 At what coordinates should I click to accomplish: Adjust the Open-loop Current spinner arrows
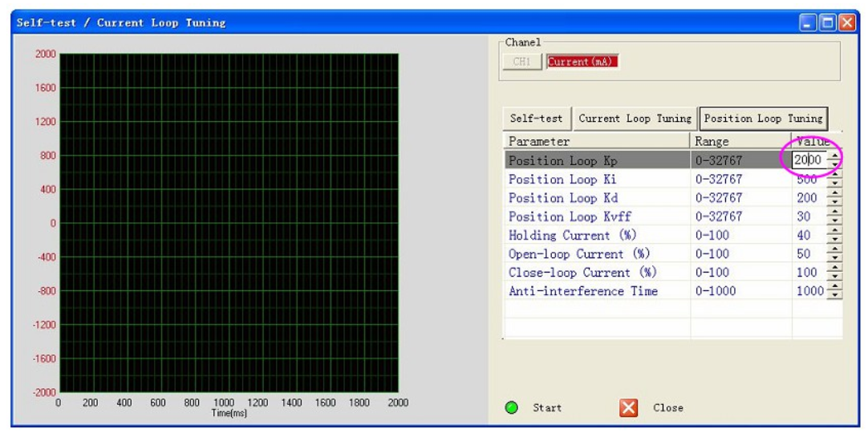834,253
